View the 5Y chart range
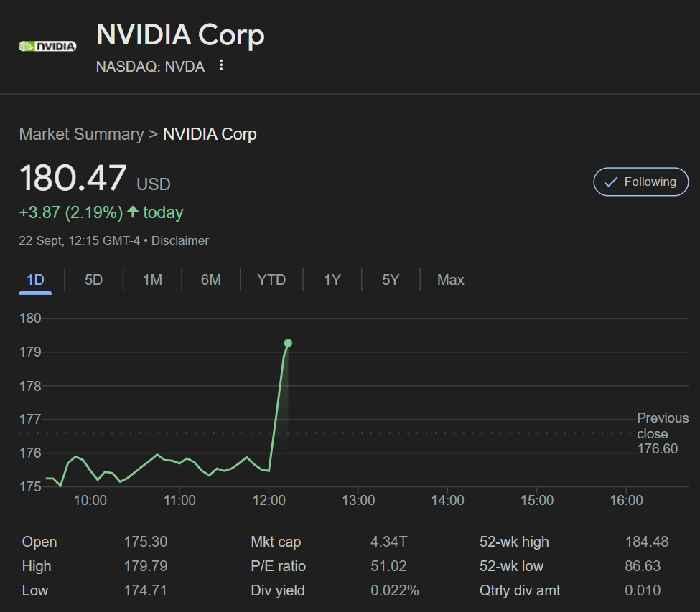The width and height of the screenshot is (700, 612). (x=391, y=280)
